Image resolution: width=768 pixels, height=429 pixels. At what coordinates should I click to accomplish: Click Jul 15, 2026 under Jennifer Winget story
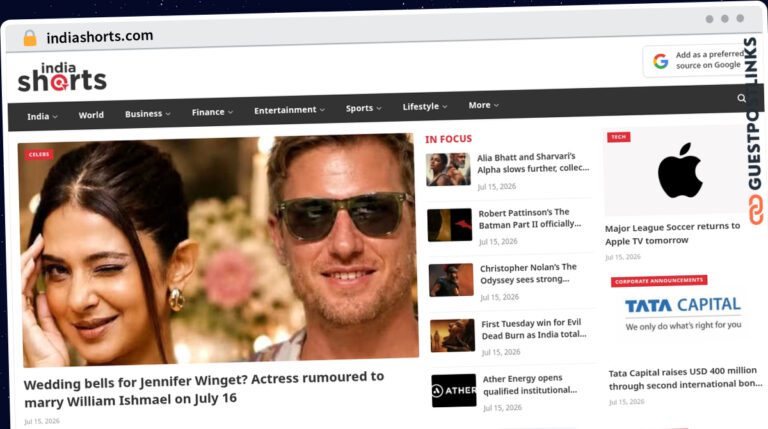coord(42,421)
